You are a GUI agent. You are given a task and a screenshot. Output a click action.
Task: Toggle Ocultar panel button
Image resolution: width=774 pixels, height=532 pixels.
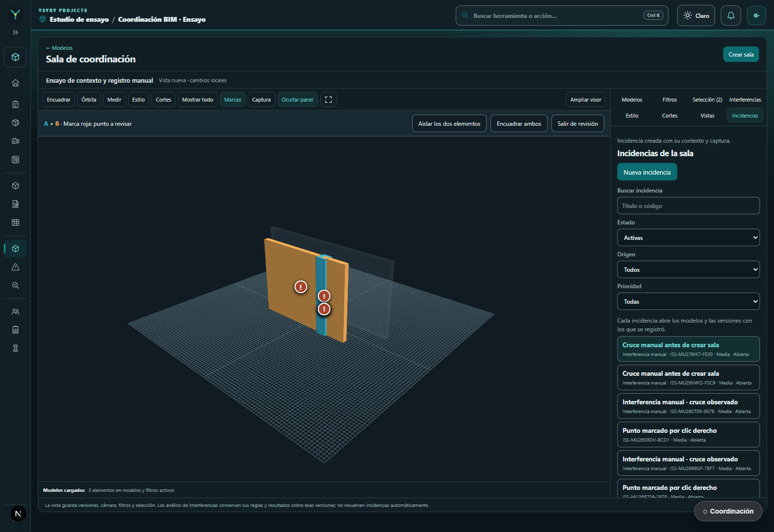coord(298,100)
